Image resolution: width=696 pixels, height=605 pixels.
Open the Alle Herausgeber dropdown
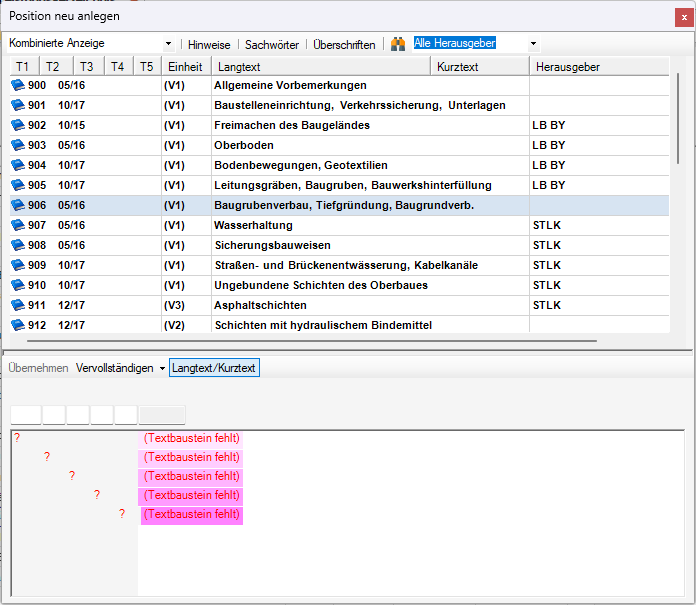[533, 43]
